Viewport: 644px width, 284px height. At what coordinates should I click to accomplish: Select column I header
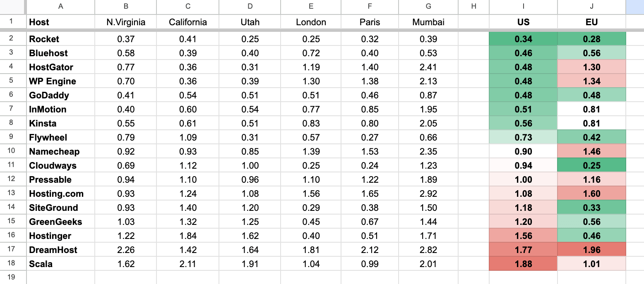(523, 6)
